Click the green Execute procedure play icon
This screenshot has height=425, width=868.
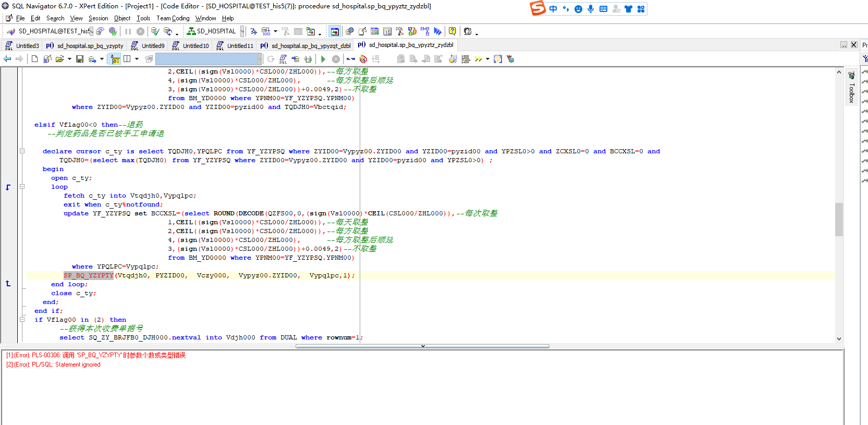(323, 59)
